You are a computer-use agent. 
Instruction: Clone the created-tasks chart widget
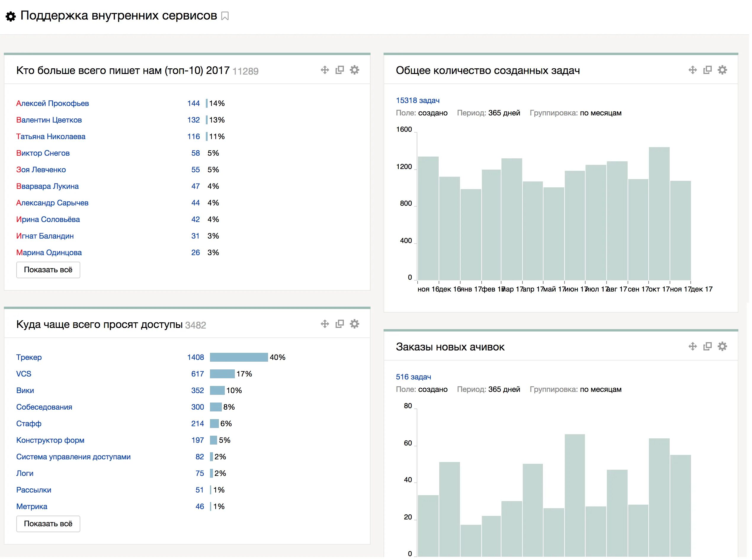click(707, 70)
